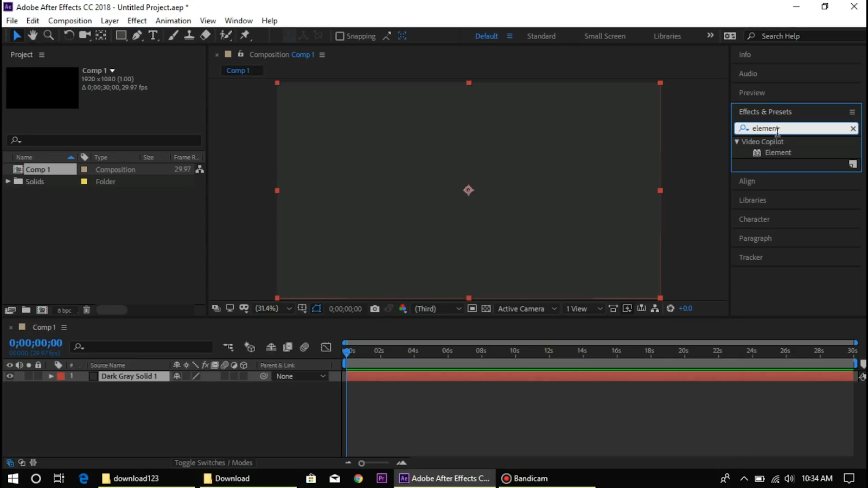Select the Rectangle shape tool
868x488 pixels.
tap(121, 36)
